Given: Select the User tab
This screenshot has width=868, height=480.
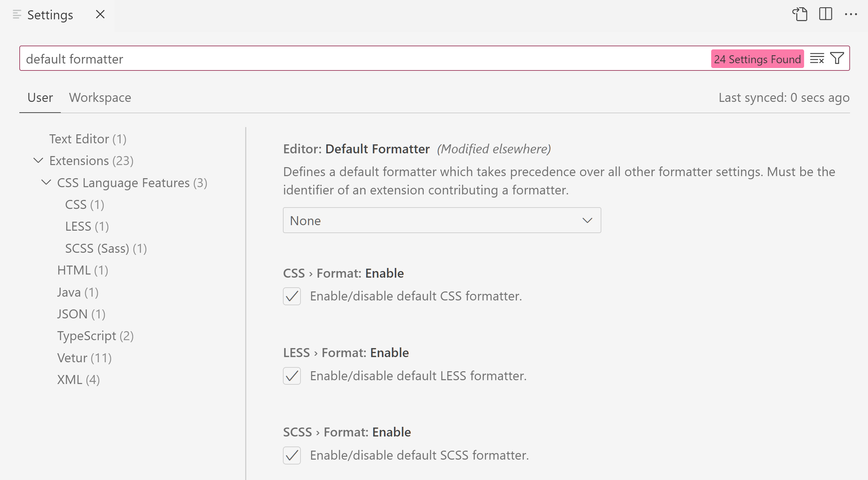Looking at the screenshot, I should pos(40,97).
